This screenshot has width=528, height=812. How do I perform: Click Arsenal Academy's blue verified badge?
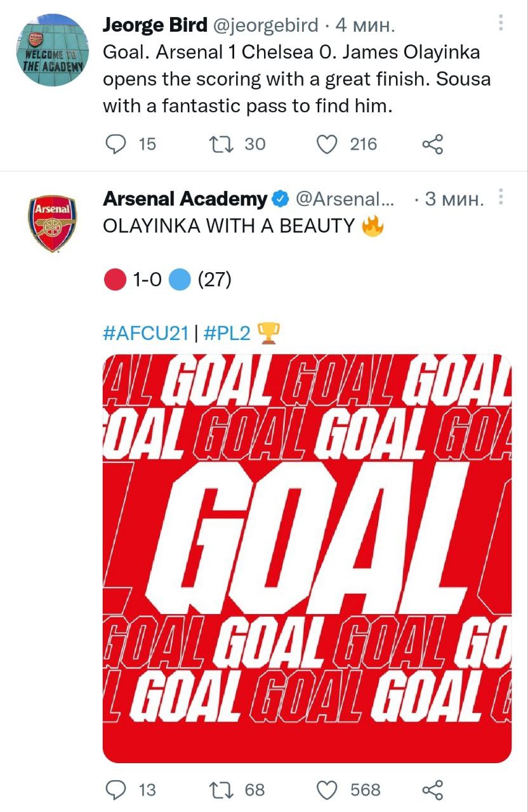pos(280,200)
